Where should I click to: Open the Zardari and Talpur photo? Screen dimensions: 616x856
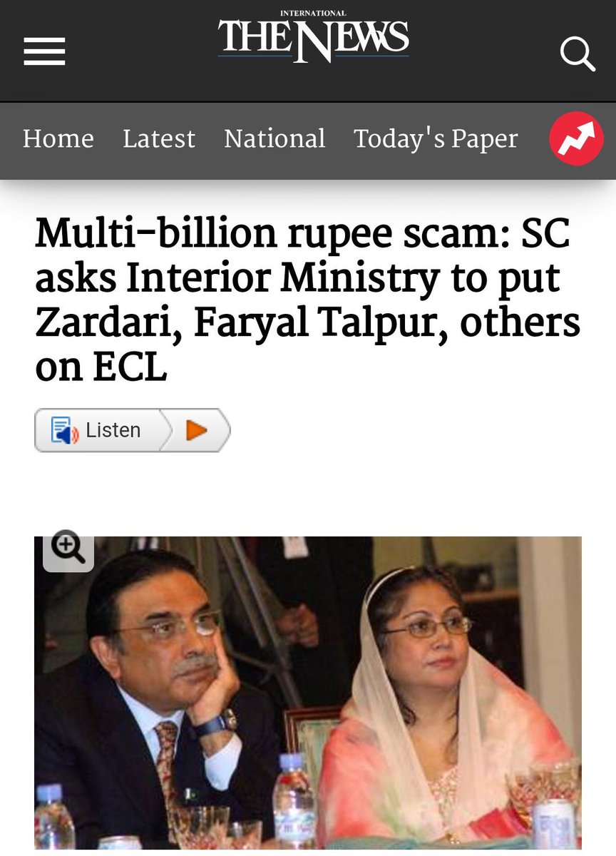click(308, 693)
